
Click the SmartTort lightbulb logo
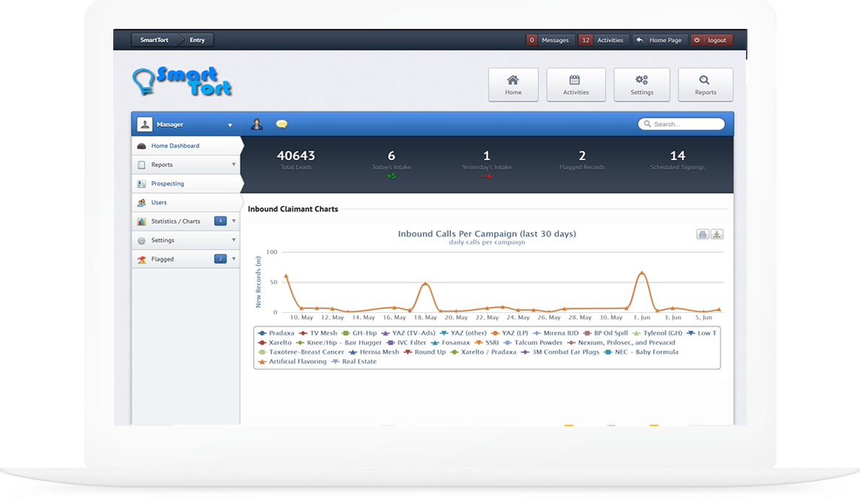click(182, 81)
